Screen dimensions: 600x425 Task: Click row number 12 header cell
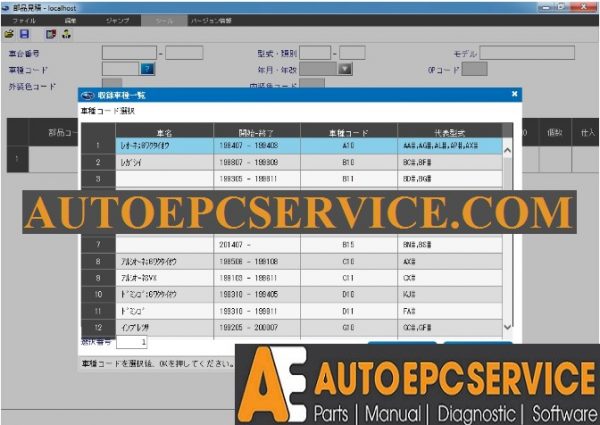pyautogui.click(x=98, y=327)
